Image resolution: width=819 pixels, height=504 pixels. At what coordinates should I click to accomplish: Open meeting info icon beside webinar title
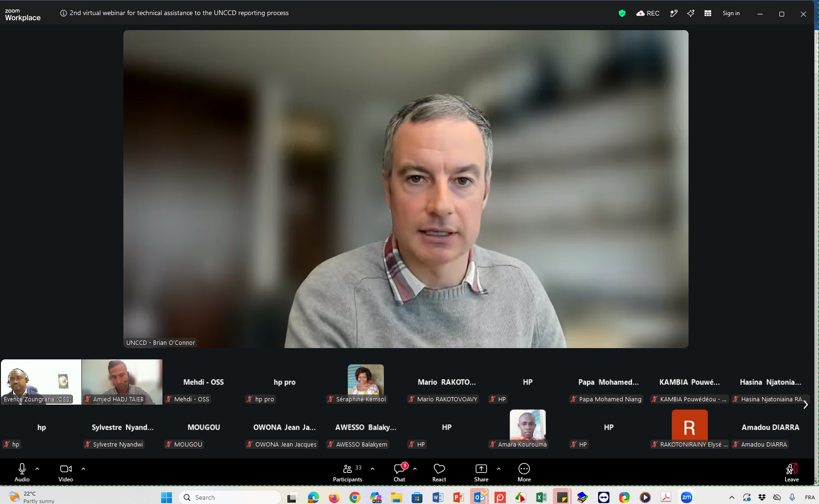[64, 13]
